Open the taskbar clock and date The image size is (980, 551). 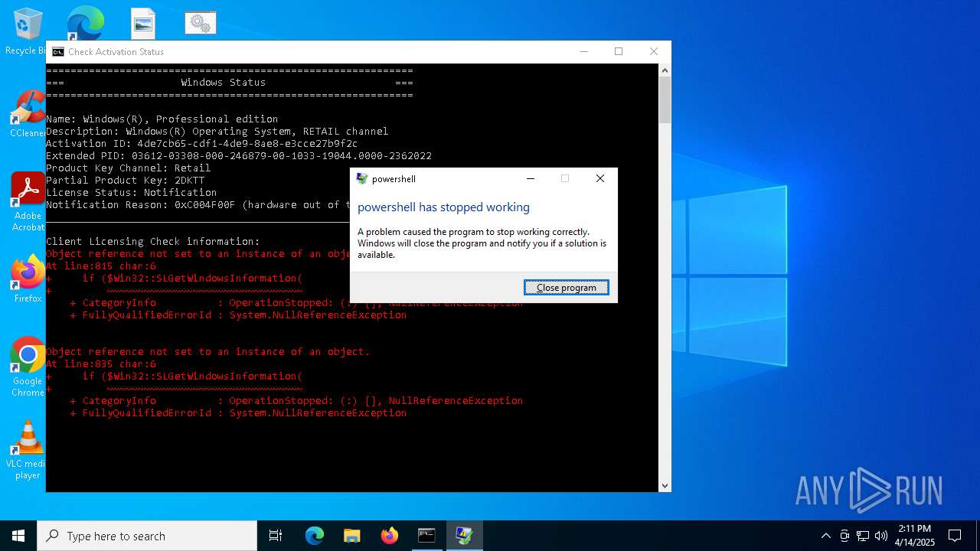[x=914, y=536]
